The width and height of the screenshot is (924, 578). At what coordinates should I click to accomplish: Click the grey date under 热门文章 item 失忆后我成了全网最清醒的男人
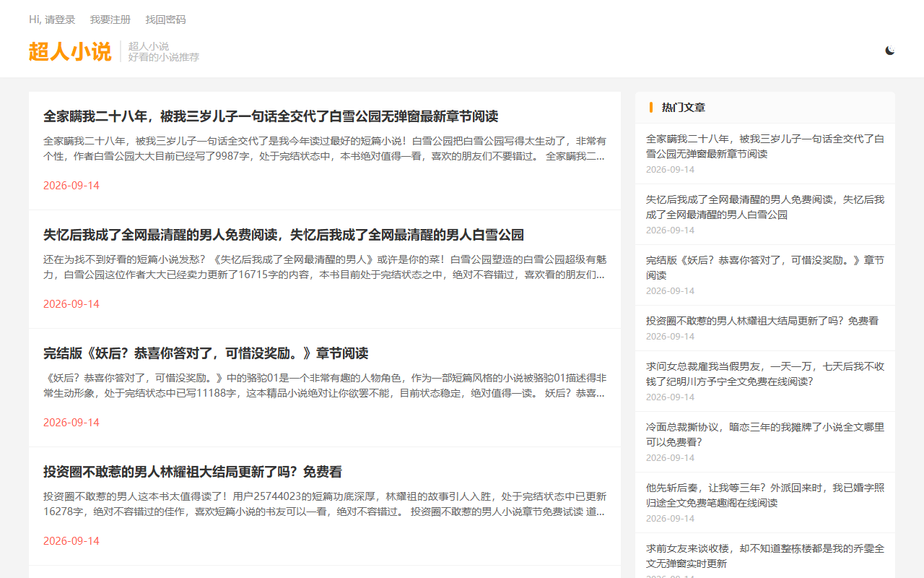click(670, 230)
